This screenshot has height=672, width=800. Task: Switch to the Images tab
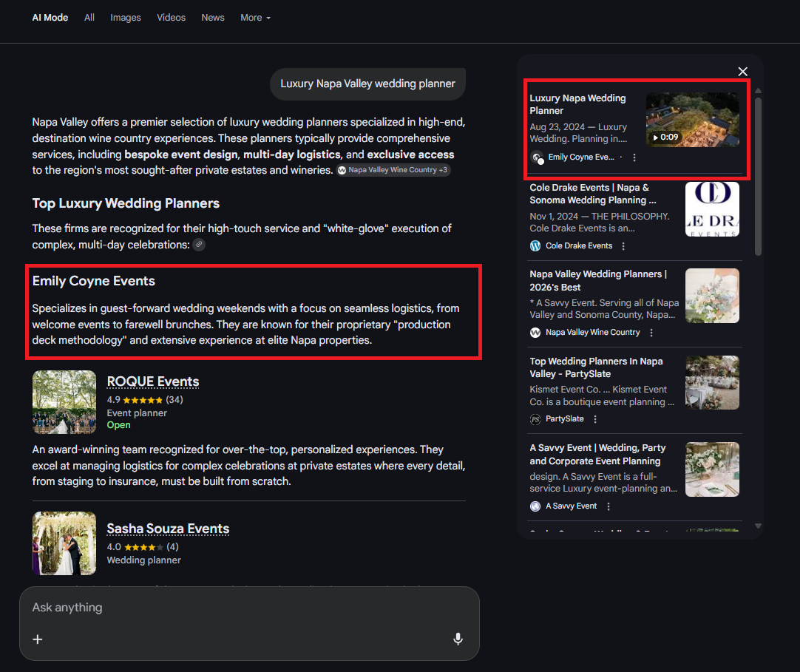pyautogui.click(x=126, y=17)
